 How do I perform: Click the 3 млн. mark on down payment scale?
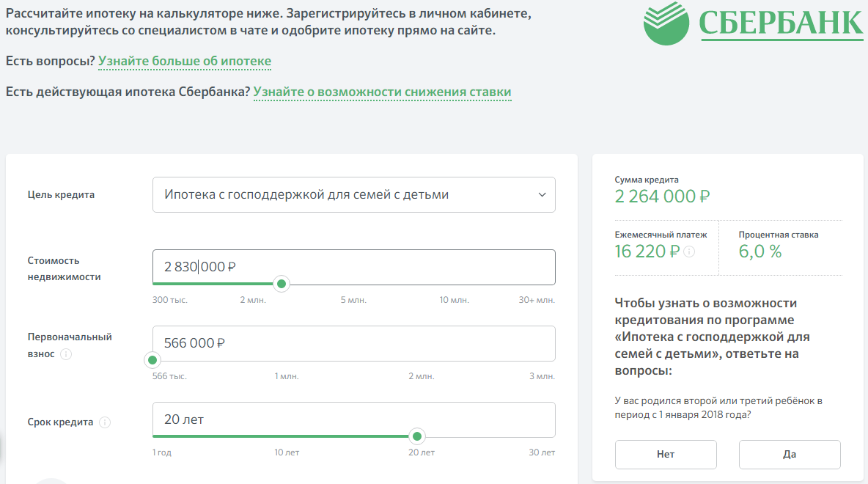[x=542, y=377]
